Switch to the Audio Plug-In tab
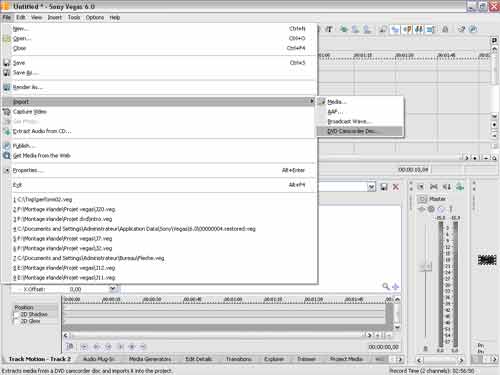The image size is (500, 375). (x=98, y=359)
